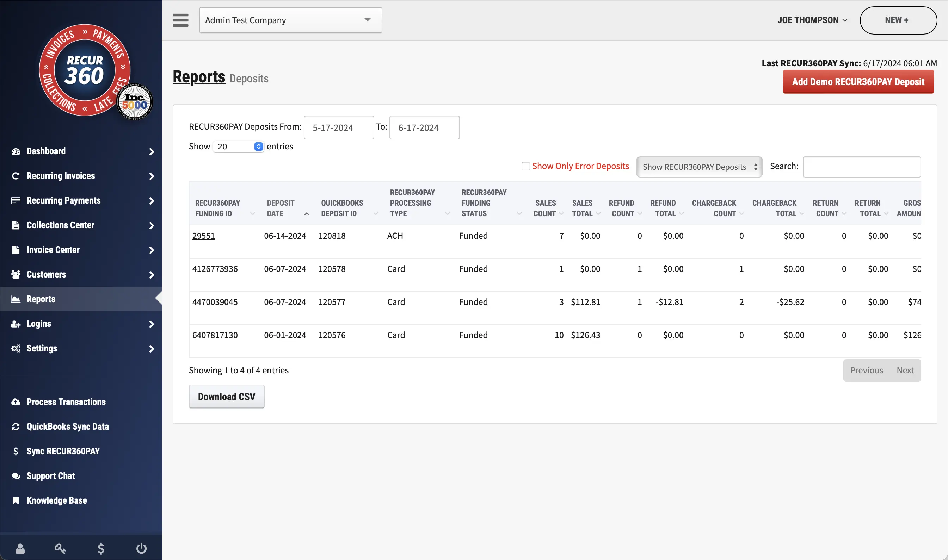This screenshot has height=560, width=948.
Task: Open Support Chat menu item
Action: click(81, 476)
